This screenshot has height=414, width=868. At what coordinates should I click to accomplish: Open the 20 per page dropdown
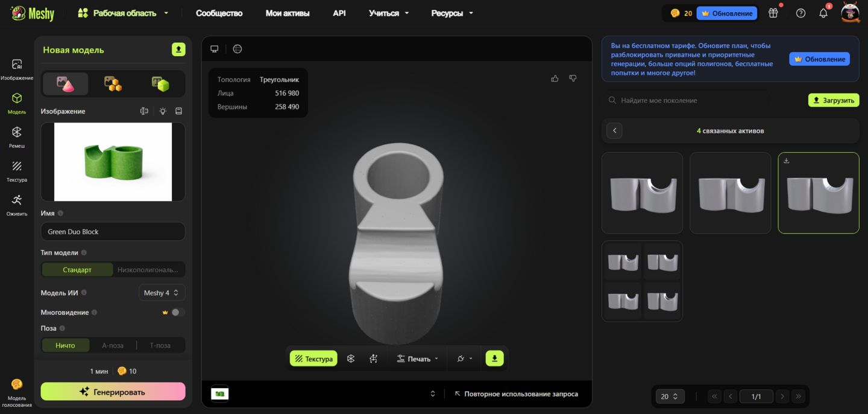(x=670, y=396)
